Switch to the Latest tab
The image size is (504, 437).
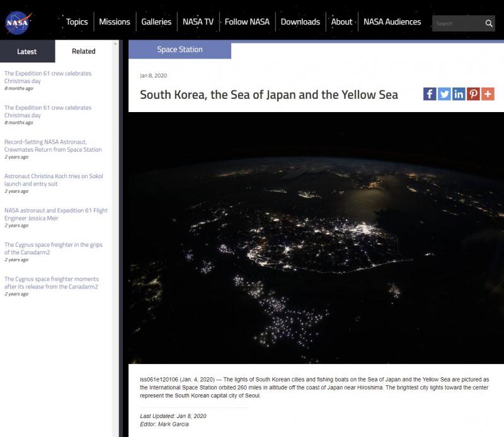point(26,52)
